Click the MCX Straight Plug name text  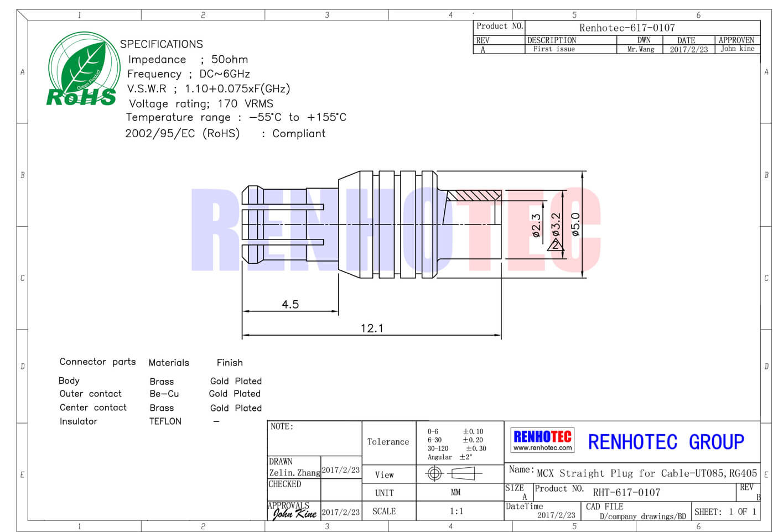point(646,473)
